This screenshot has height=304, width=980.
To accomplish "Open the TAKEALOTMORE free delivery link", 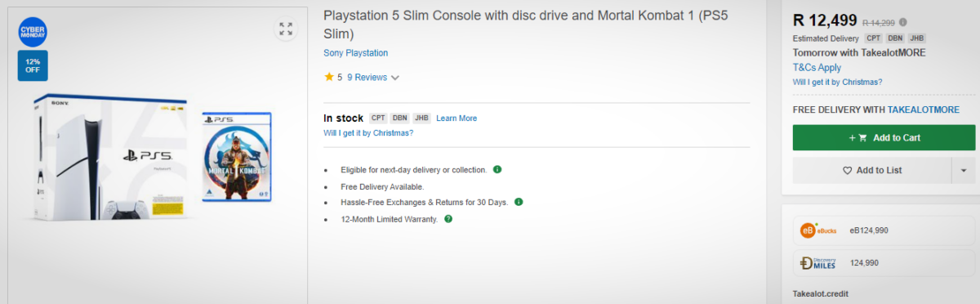I will [924, 110].
